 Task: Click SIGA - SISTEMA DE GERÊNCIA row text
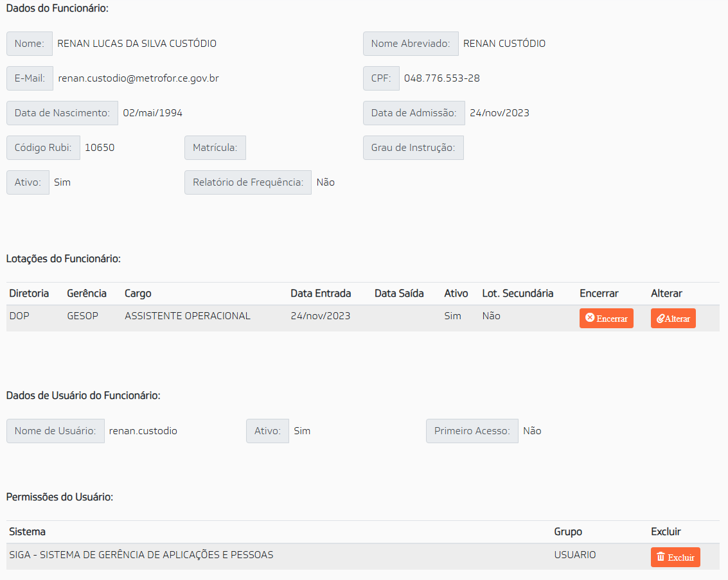point(141,555)
